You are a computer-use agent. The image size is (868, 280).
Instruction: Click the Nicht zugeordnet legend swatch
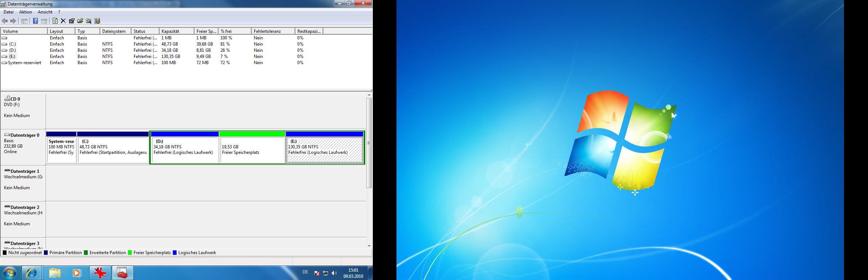tap(5, 253)
